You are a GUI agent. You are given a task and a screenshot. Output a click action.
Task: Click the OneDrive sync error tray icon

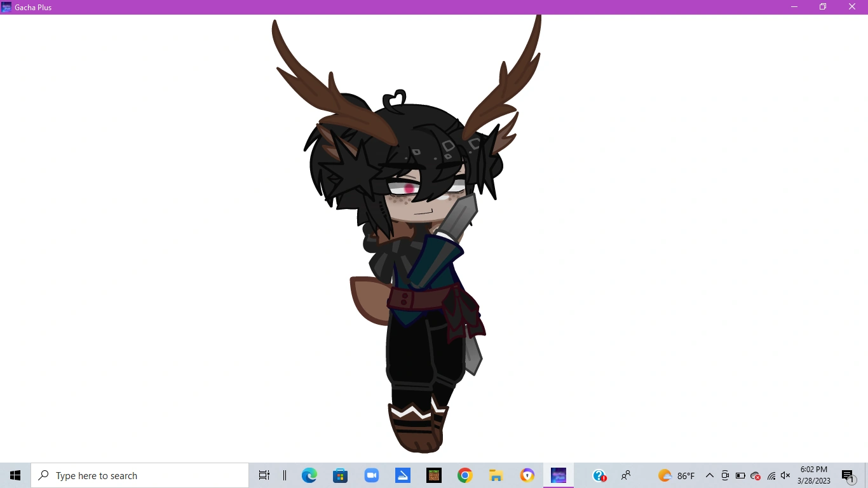click(755, 475)
